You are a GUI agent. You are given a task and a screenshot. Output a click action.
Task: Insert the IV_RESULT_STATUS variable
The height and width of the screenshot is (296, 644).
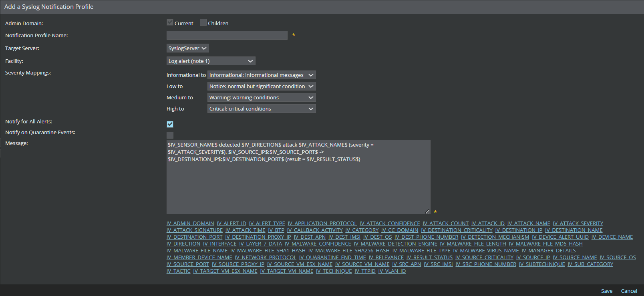click(429, 258)
